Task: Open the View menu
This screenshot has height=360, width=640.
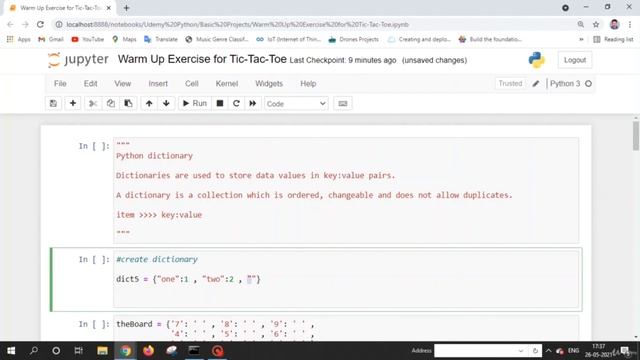Action: pyautogui.click(x=122, y=84)
